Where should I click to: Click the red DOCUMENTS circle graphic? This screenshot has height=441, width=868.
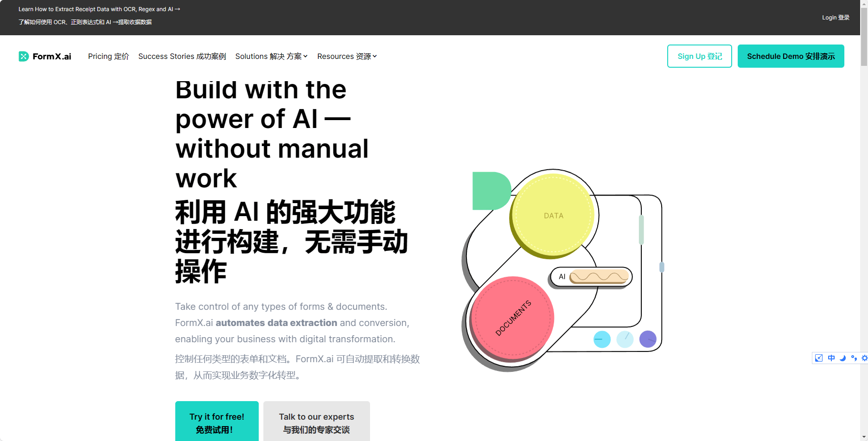(512, 319)
